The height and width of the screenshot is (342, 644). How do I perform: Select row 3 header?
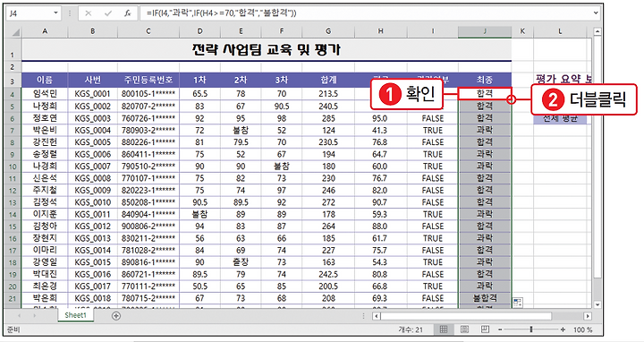tap(13, 81)
